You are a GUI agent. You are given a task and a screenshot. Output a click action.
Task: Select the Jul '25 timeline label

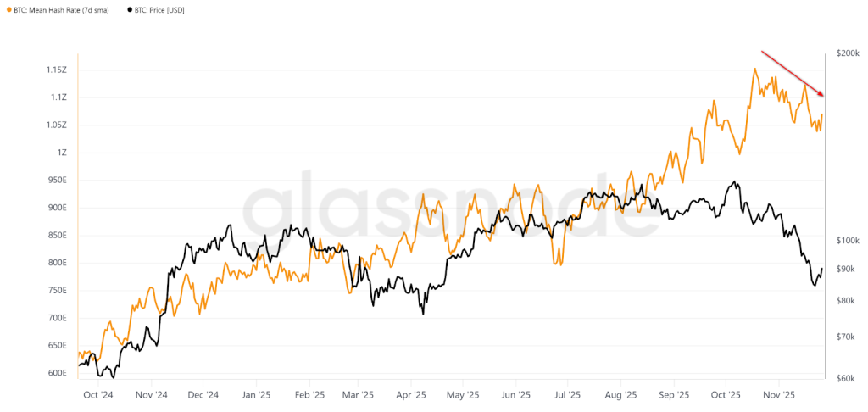click(x=567, y=395)
